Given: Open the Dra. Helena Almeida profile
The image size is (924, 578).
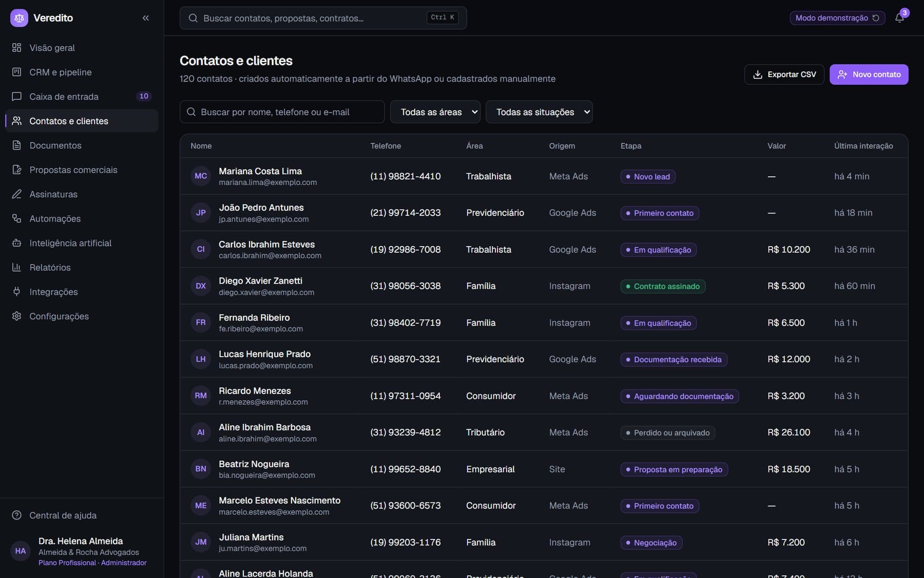Looking at the screenshot, I should pos(82,551).
